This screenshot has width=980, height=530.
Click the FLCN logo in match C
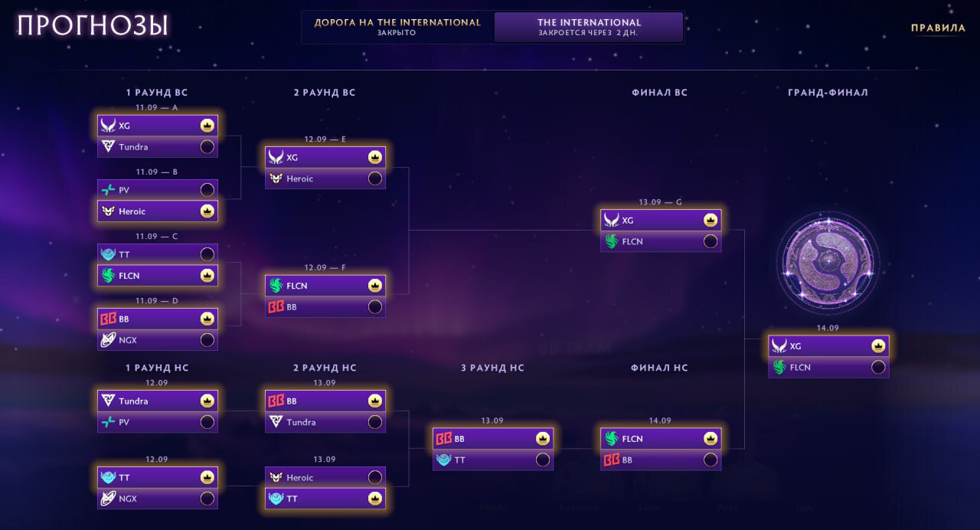[x=108, y=275]
